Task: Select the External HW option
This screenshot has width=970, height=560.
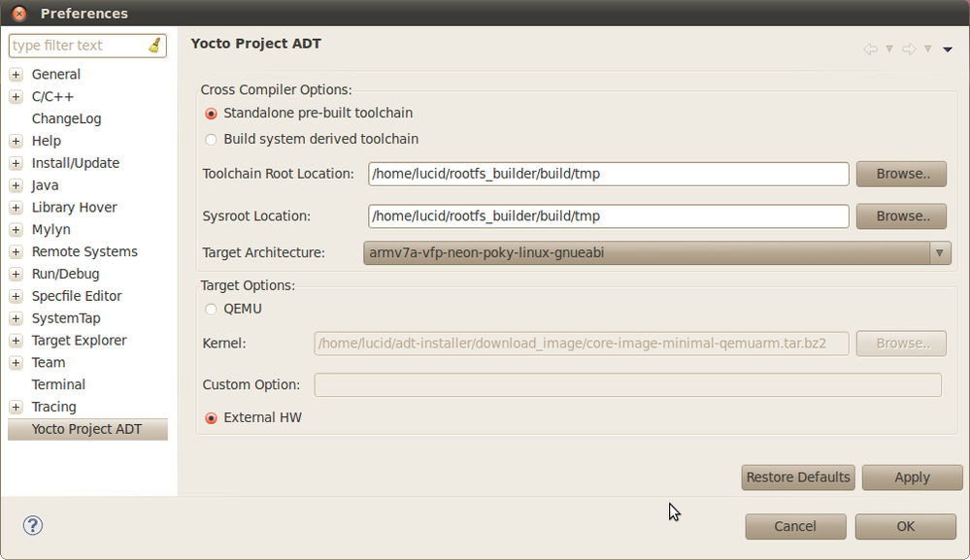Action: 211,417
